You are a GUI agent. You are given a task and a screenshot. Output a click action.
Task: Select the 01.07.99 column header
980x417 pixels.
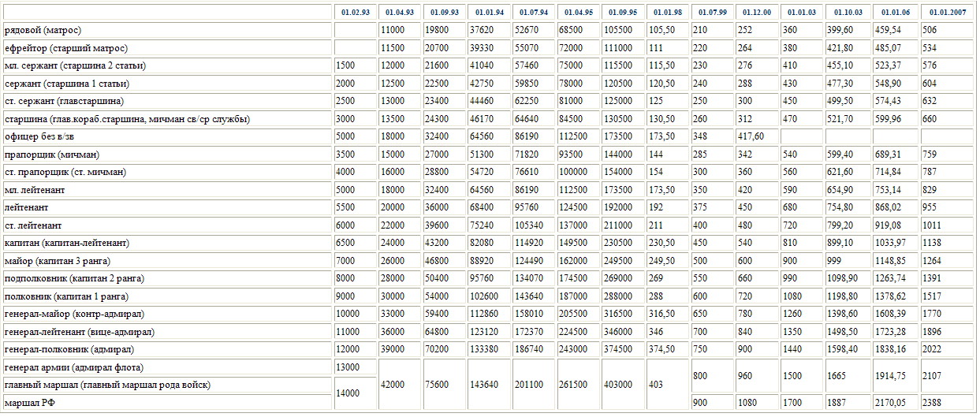(x=713, y=13)
